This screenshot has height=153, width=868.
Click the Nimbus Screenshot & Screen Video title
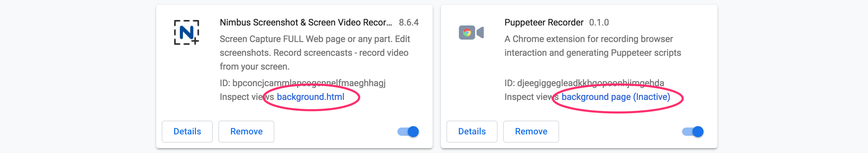click(306, 22)
